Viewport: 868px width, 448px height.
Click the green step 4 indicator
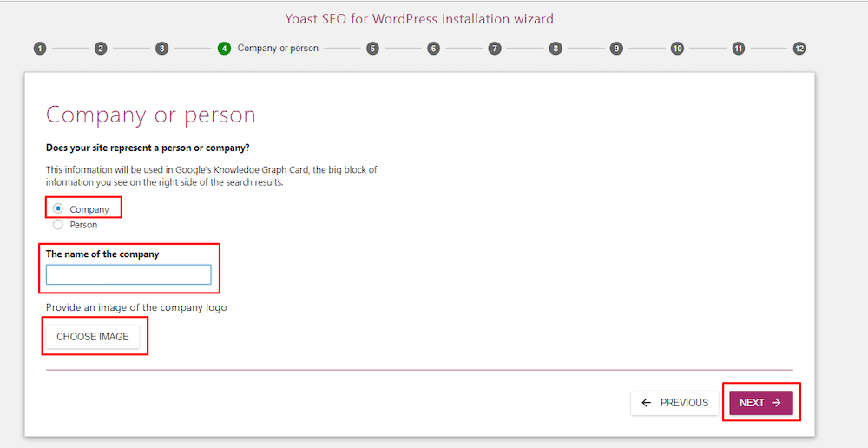tap(224, 49)
